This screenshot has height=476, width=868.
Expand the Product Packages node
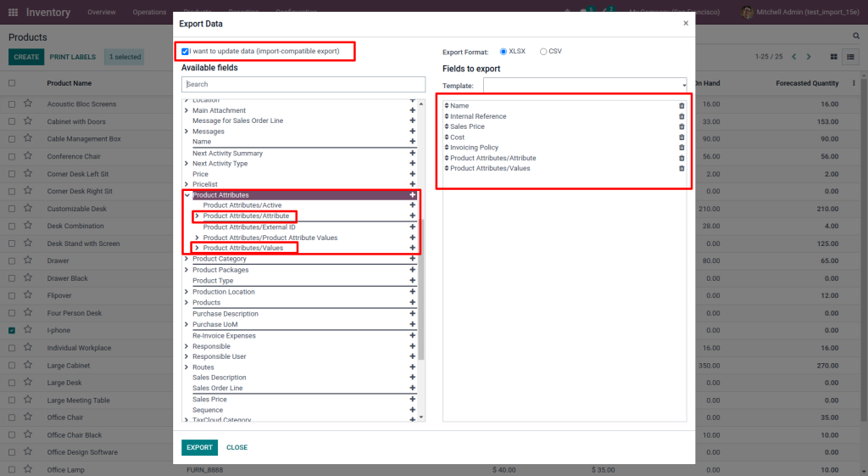[186, 270]
